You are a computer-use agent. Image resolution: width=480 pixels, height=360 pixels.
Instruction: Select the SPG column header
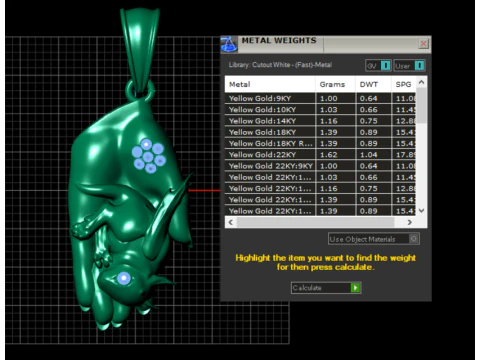tap(404, 84)
